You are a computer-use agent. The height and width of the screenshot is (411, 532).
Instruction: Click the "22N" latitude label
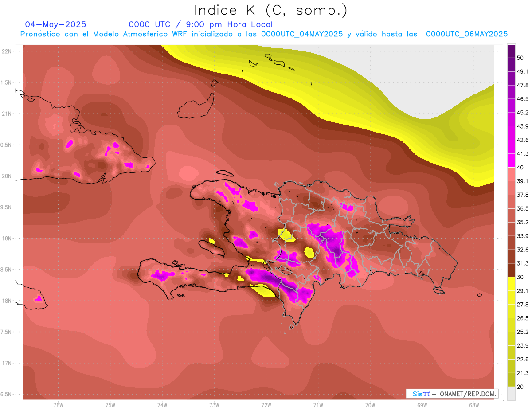(x=7, y=51)
